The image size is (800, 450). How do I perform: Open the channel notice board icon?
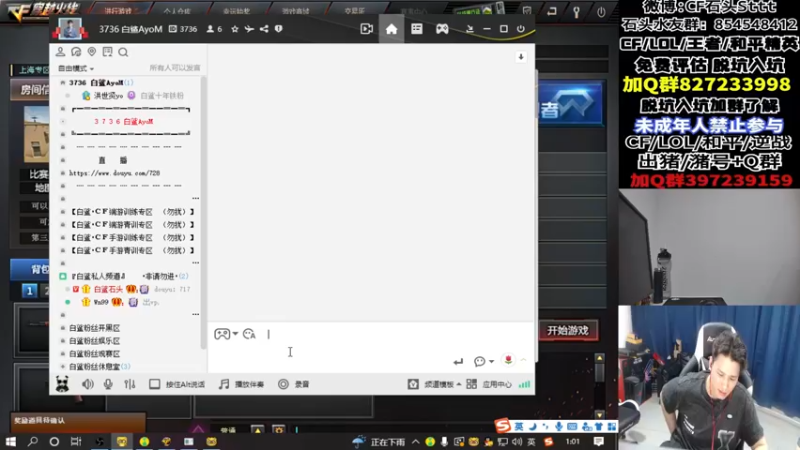(x=107, y=52)
